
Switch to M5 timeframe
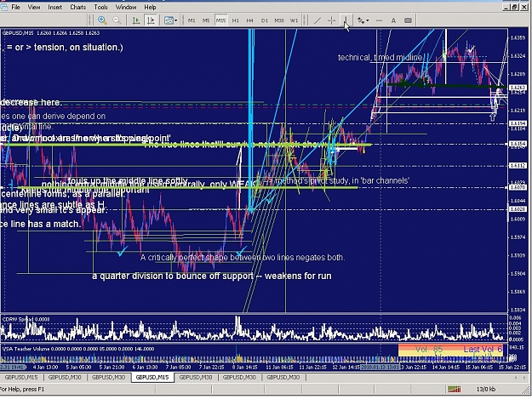pos(206,20)
